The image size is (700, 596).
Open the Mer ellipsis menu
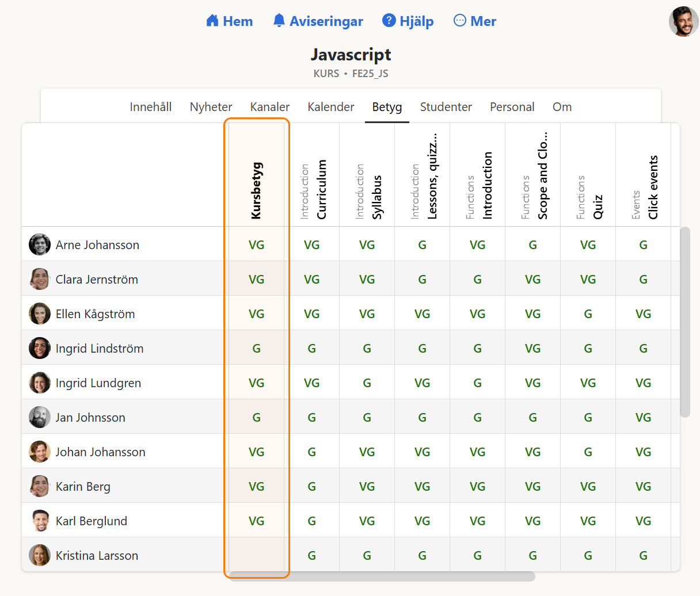460,21
